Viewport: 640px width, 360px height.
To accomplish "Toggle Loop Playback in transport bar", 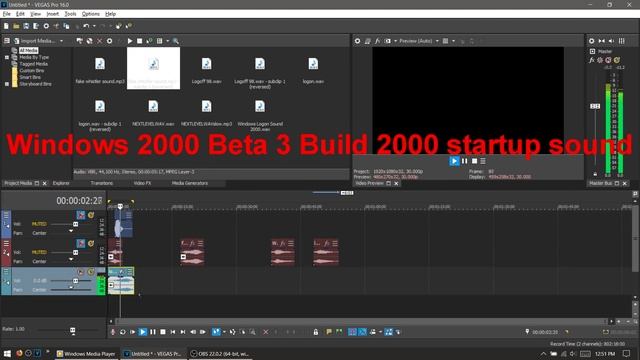I will pos(122,332).
